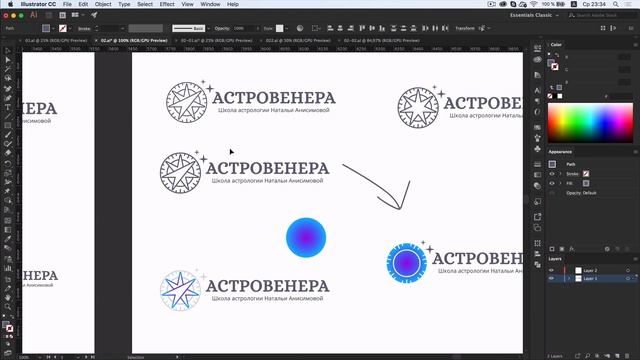Switch to 022.ai document tab
The height and width of the screenshot is (360, 640).
(298, 40)
